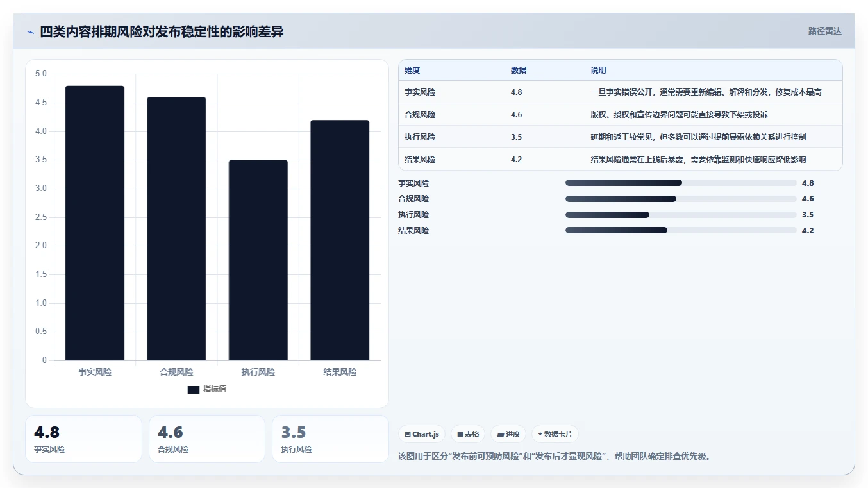Click the 指标值 legend text
The height and width of the screenshot is (488, 868).
[x=215, y=390]
